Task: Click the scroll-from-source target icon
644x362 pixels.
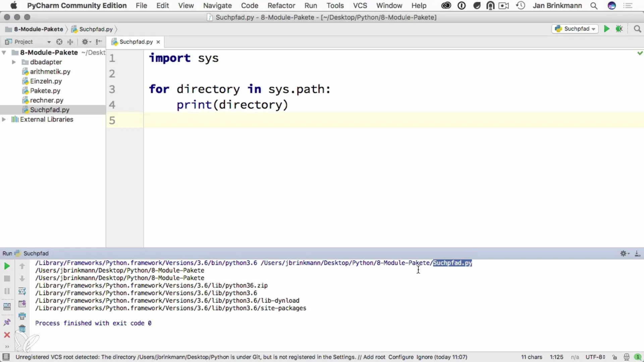Action: click(x=59, y=42)
